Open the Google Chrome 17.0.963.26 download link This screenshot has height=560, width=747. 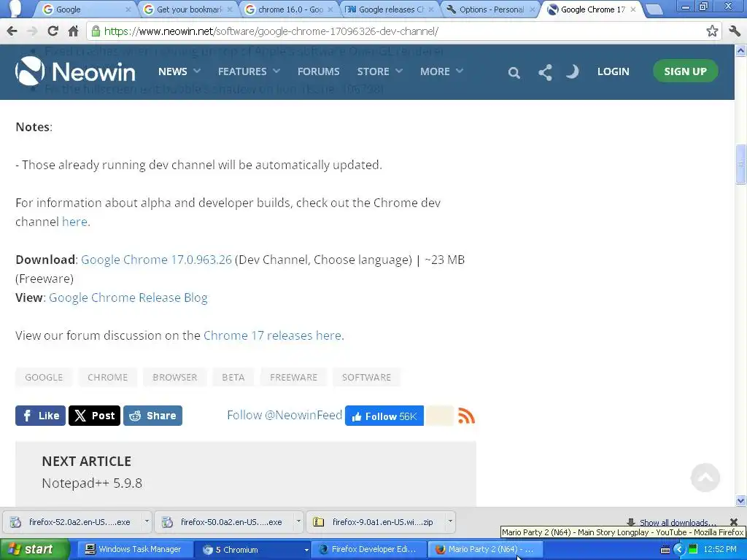click(156, 260)
